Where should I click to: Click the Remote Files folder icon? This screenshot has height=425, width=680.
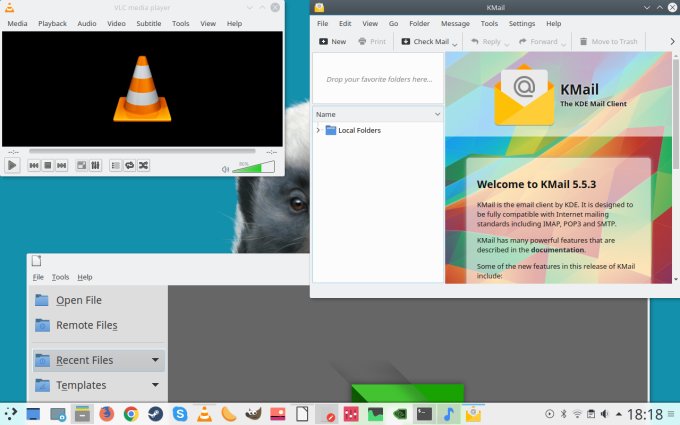42,325
